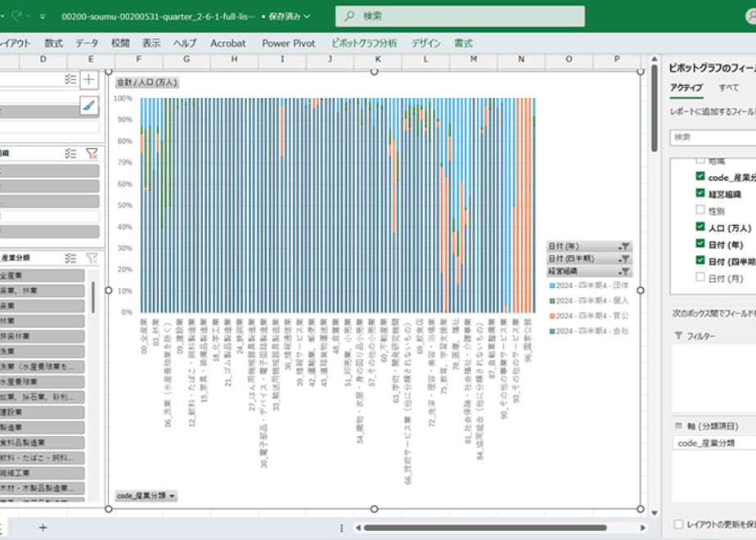756x540 pixels.
Task: Toggle multi-select on the top slicer
Action: click(70, 79)
